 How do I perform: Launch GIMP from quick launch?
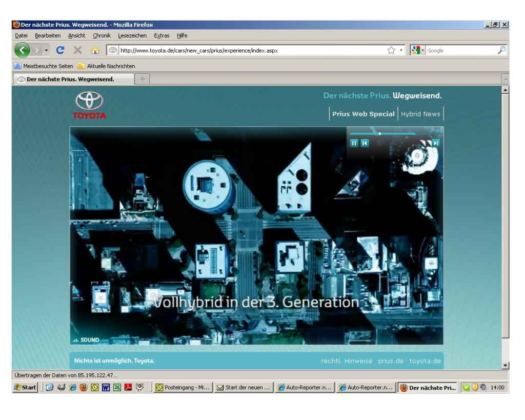(x=61, y=388)
